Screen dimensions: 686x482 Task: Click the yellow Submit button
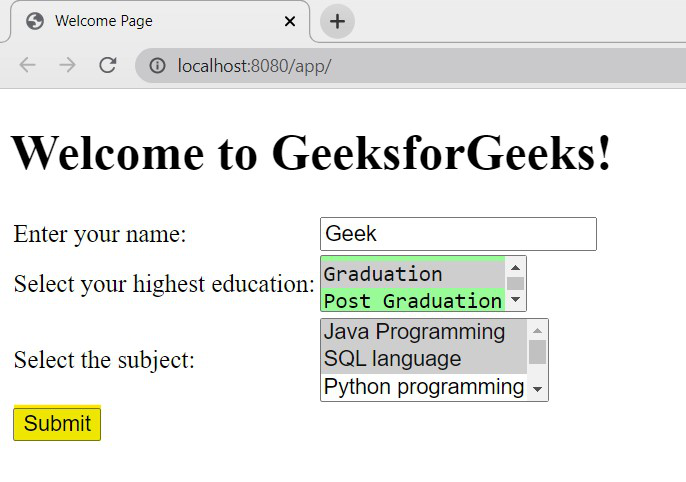click(x=57, y=423)
